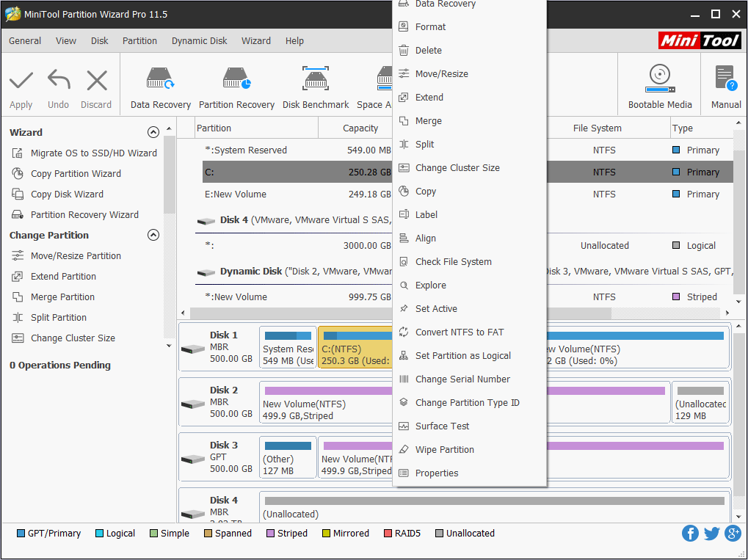This screenshot has height=560, width=748.
Task: Open the Manual help icon
Action: (725, 78)
